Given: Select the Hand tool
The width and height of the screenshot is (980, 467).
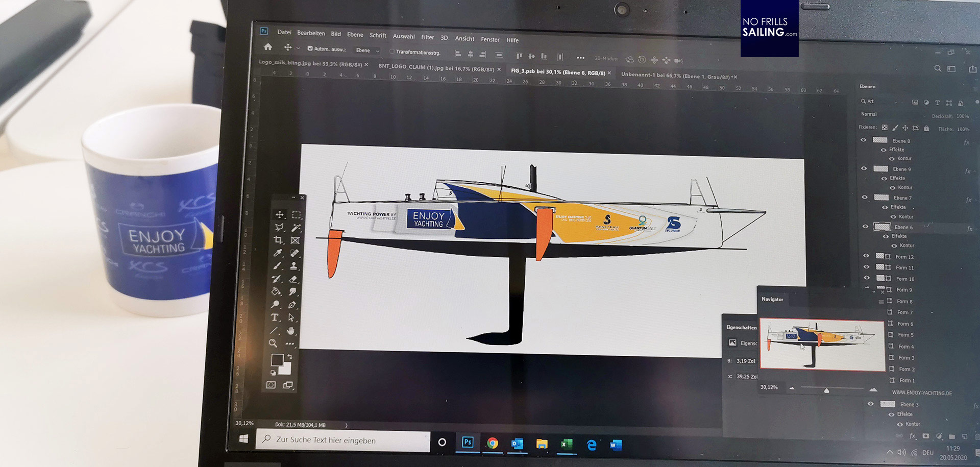Looking at the screenshot, I should (291, 331).
